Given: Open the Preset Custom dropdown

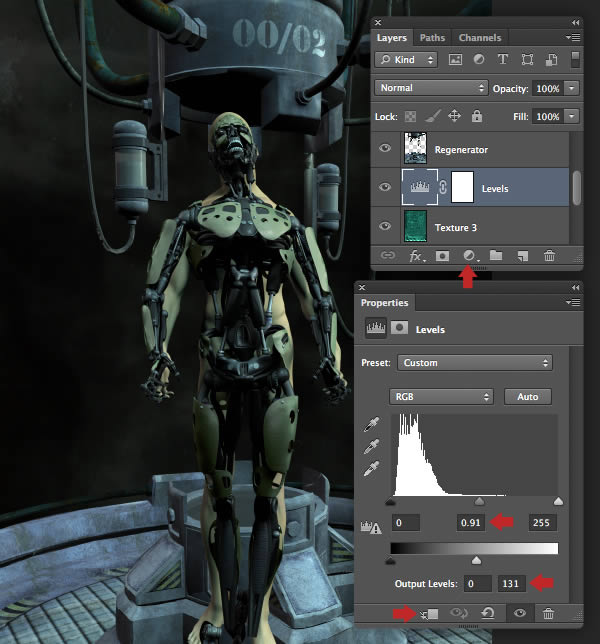Looking at the screenshot, I should [475, 363].
